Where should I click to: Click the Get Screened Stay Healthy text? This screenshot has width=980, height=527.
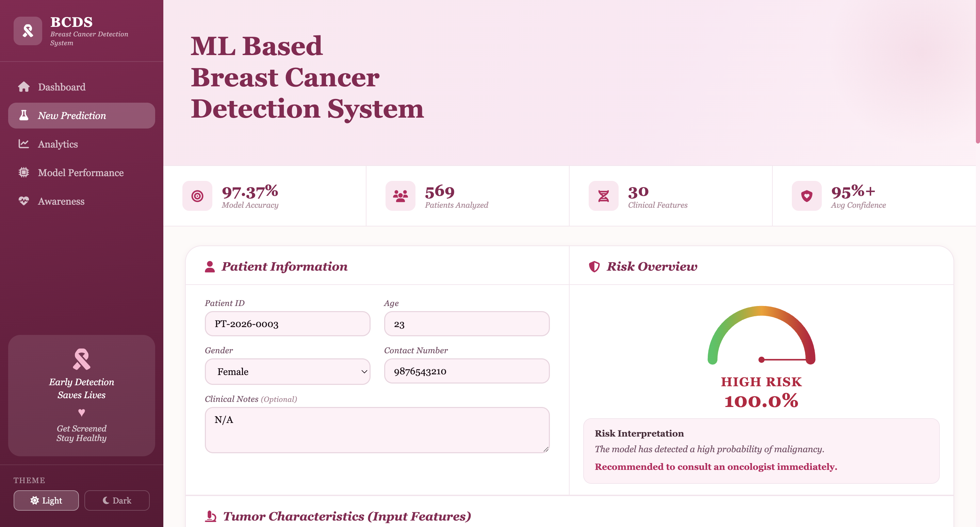click(x=81, y=433)
